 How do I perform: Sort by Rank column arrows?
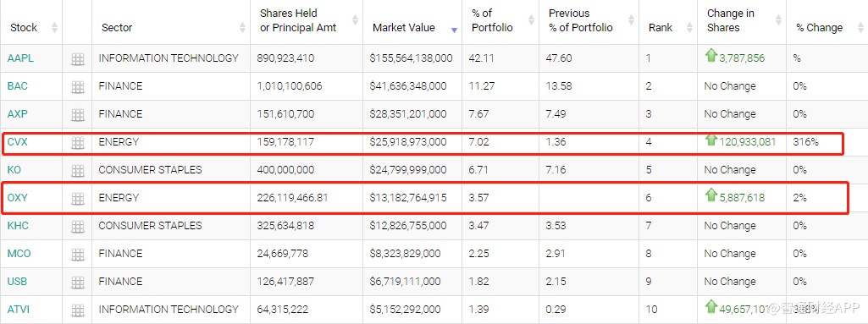690,27
